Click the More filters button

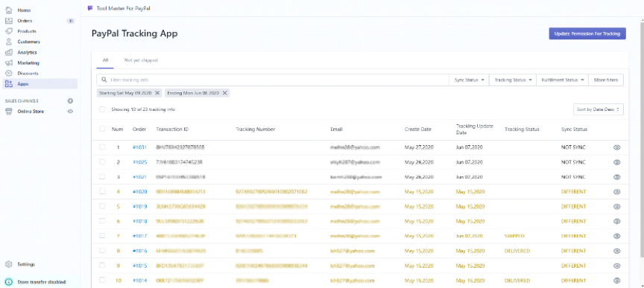pos(606,80)
